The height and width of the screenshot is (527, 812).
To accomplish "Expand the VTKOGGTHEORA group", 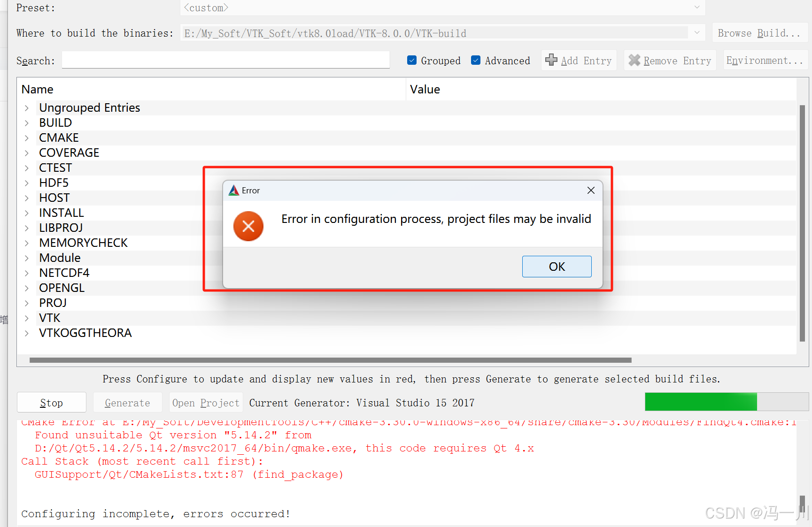I will tap(27, 333).
